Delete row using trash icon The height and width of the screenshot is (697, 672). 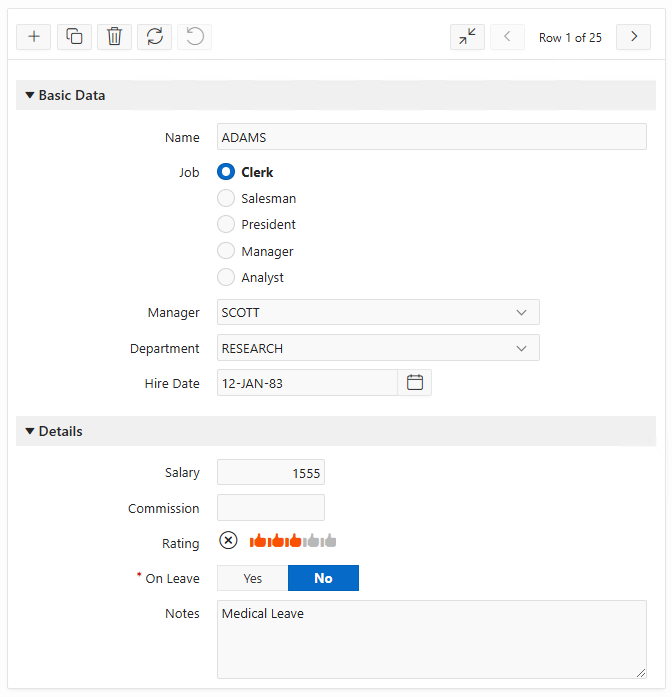[x=114, y=37]
